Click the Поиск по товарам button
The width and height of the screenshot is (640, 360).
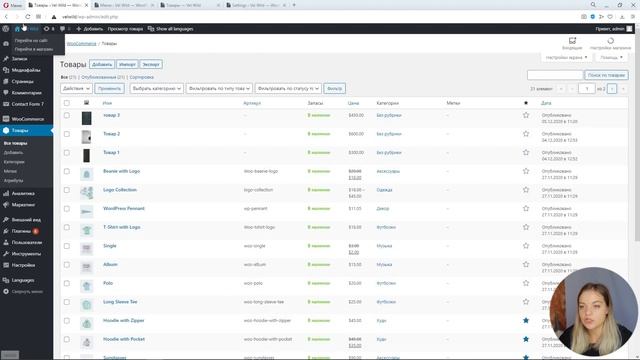(606, 75)
